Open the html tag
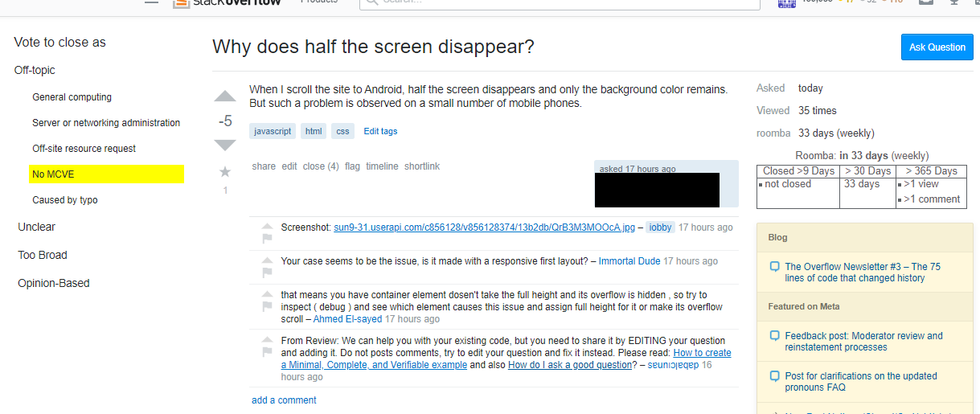Image resolution: width=980 pixels, height=414 pixels. 314,131
